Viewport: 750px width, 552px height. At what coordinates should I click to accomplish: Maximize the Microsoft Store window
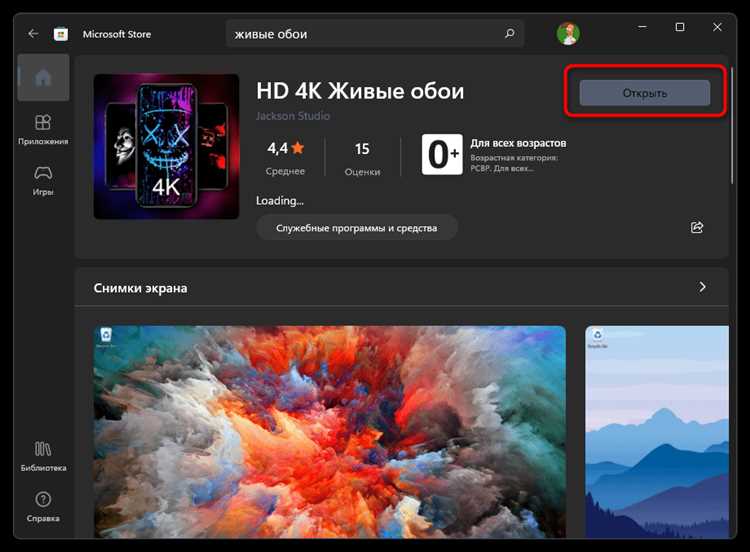(680, 27)
